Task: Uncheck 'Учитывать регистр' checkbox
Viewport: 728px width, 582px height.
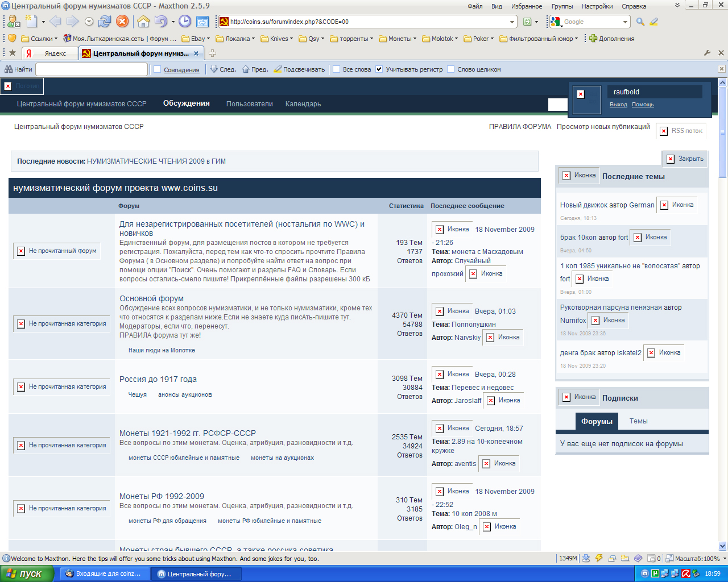Action: point(379,69)
